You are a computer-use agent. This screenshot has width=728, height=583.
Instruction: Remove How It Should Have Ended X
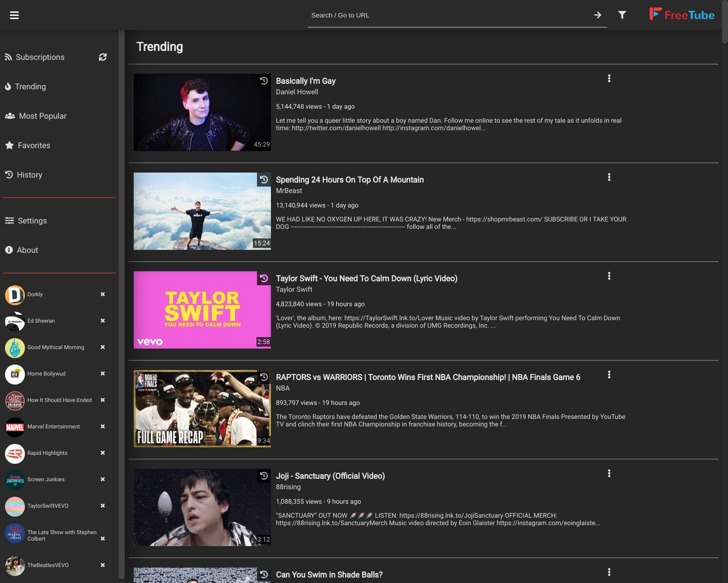(103, 400)
